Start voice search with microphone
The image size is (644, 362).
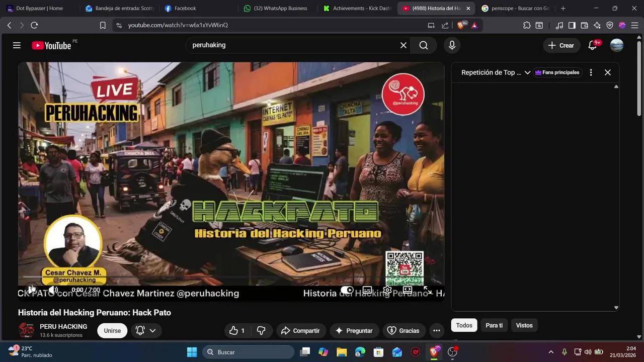(x=452, y=45)
